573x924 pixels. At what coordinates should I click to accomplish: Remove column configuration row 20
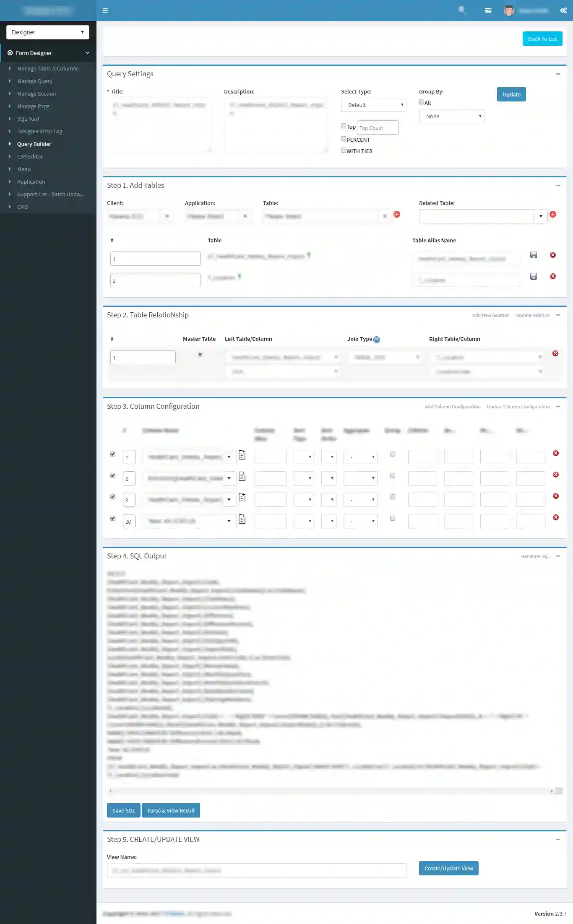[556, 518]
